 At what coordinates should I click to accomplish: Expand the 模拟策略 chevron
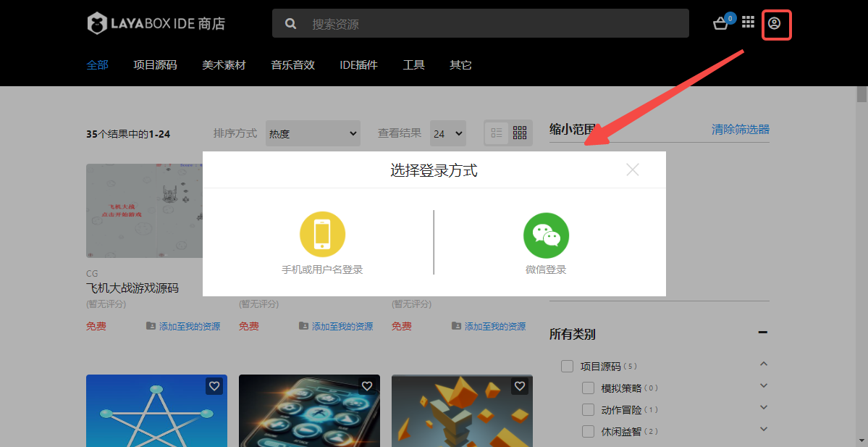click(763, 385)
